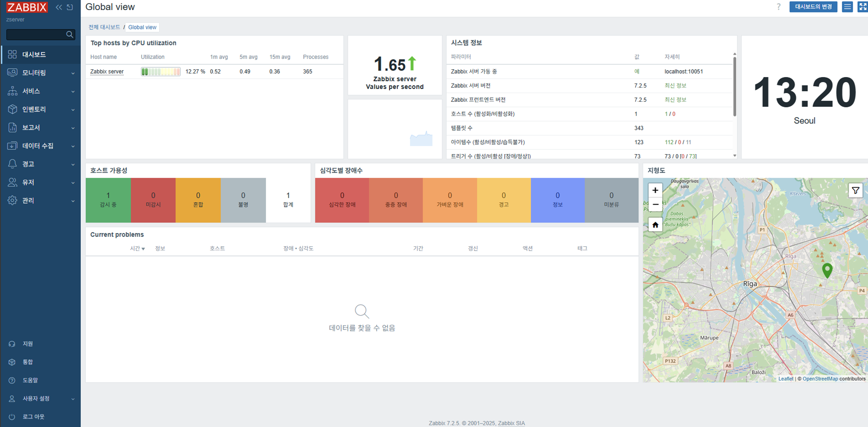Click the blue 정보 severity tile
868x427 pixels.
pyautogui.click(x=558, y=200)
